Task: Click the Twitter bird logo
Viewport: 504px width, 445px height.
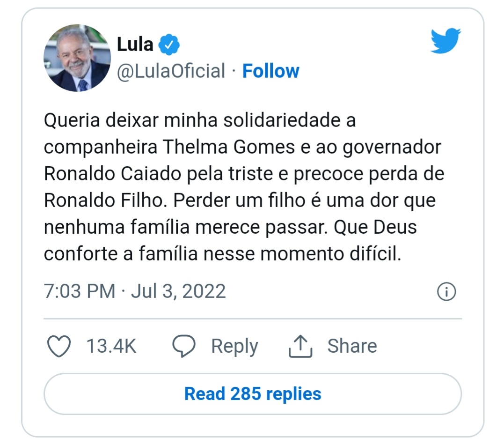Action: pyautogui.click(x=446, y=41)
